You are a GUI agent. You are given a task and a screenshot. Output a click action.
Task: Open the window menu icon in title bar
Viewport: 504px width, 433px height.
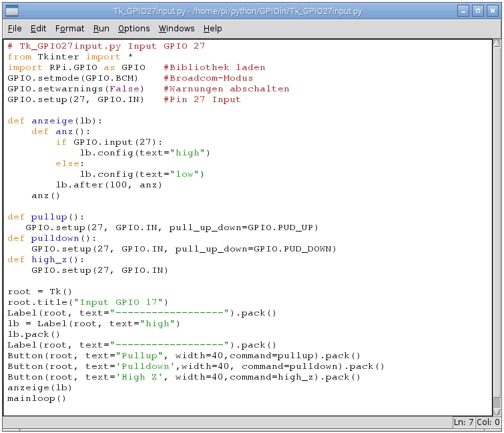12,11
